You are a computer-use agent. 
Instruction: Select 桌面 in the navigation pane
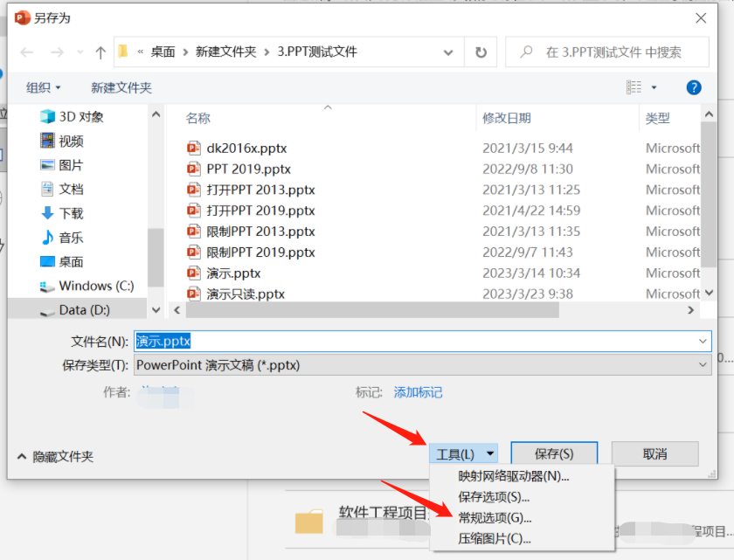62,261
